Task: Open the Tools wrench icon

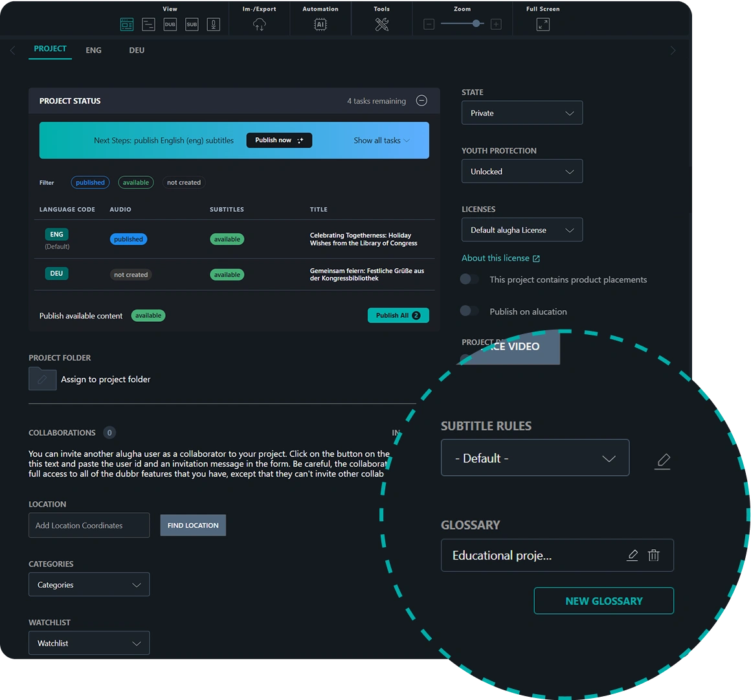Action: click(382, 25)
